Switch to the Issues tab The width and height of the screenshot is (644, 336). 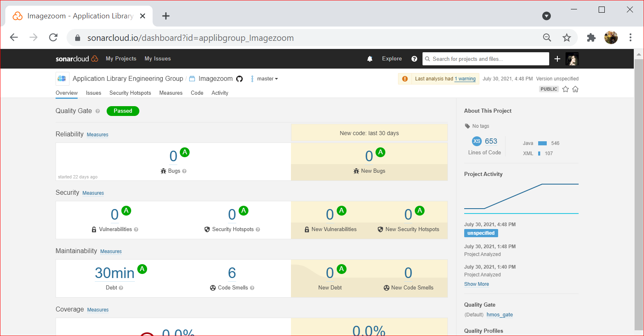pyautogui.click(x=94, y=93)
